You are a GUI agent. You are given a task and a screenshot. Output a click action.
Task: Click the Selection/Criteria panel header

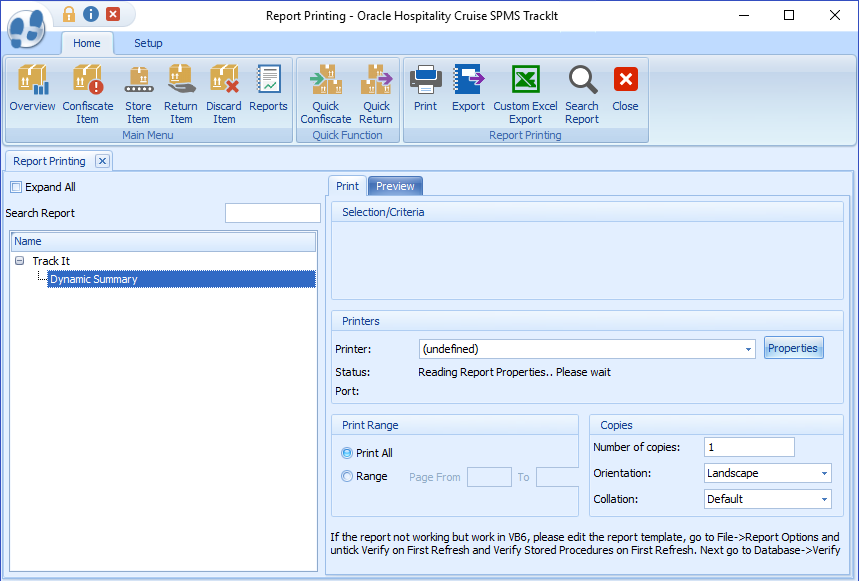587,212
